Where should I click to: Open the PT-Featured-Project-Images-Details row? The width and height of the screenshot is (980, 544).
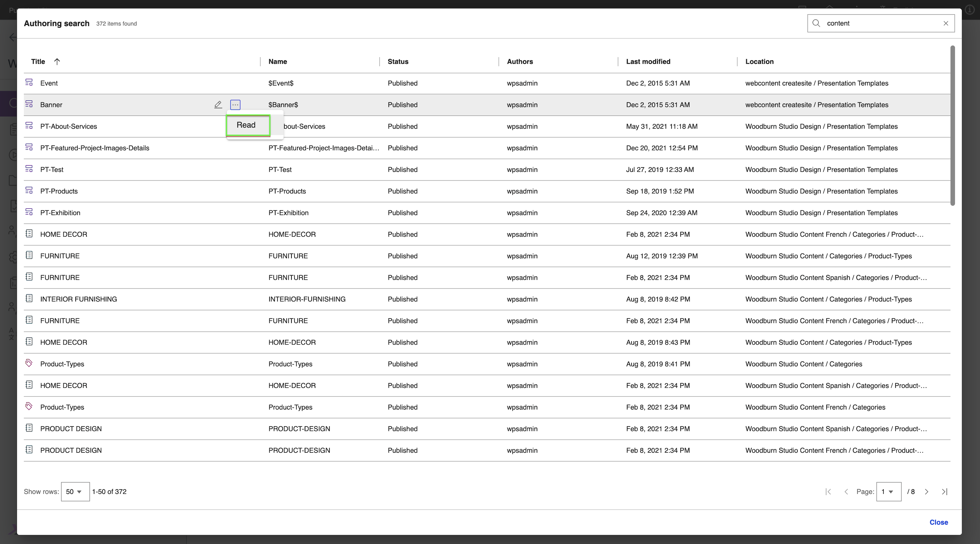point(95,148)
